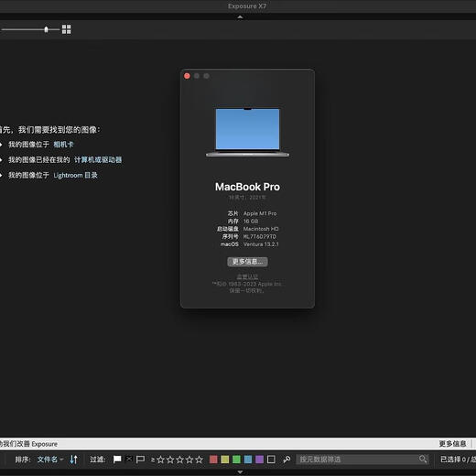
Task: Filter by blue color label
Action: coord(248,460)
